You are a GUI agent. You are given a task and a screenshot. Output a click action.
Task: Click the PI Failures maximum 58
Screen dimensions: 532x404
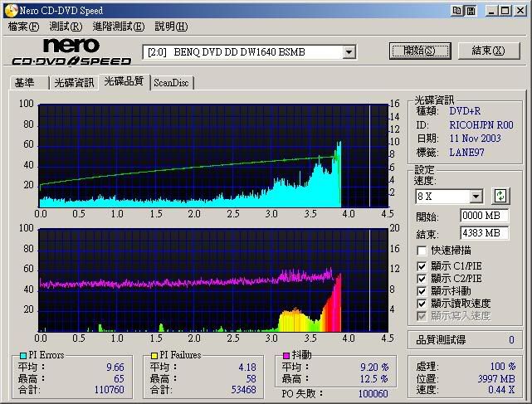pos(251,378)
